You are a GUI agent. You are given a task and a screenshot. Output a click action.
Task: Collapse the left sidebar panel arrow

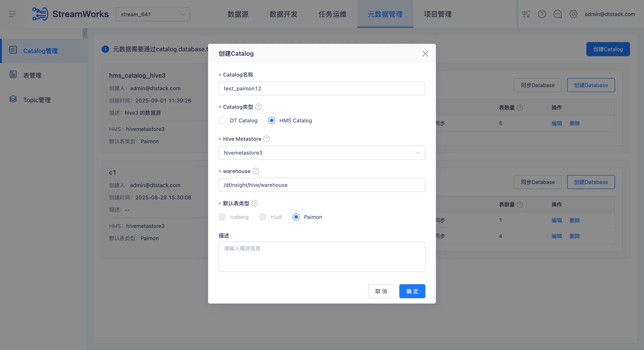(85, 33)
